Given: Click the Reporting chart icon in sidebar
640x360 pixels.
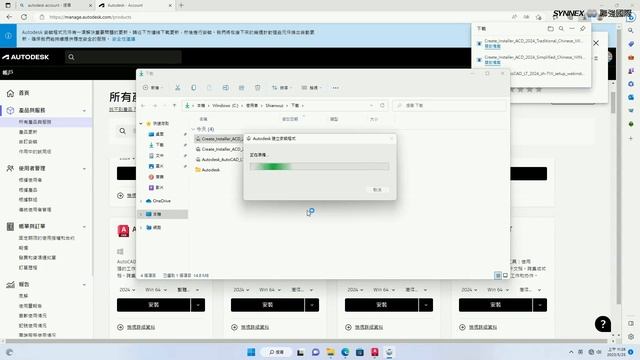Looking at the screenshot, I should [10, 284].
